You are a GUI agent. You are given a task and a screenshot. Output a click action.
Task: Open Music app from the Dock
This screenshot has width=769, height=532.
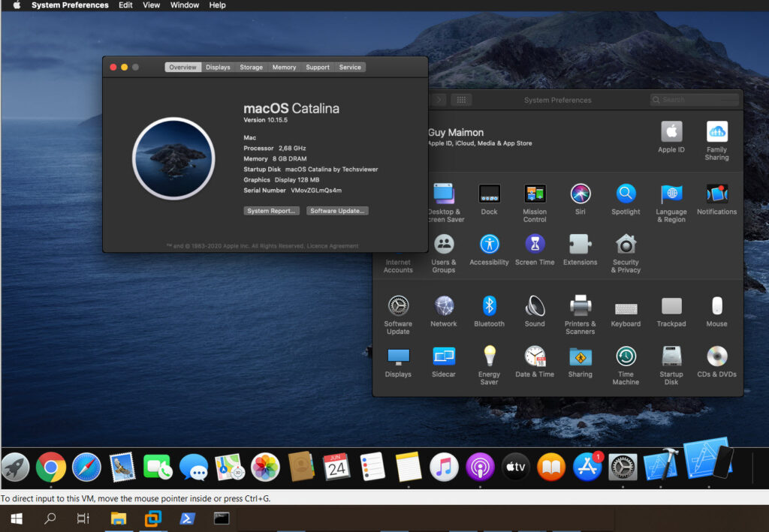(x=444, y=467)
